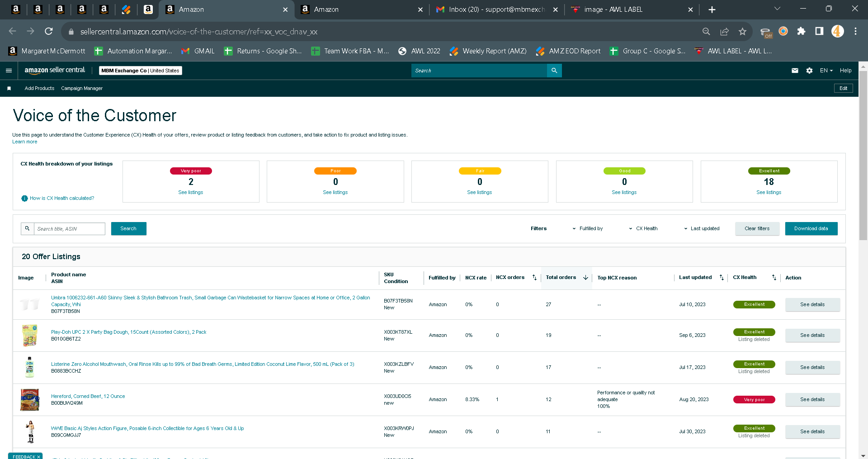Open the messages envelope icon
Image resolution: width=868 pixels, height=459 pixels.
point(795,71)
